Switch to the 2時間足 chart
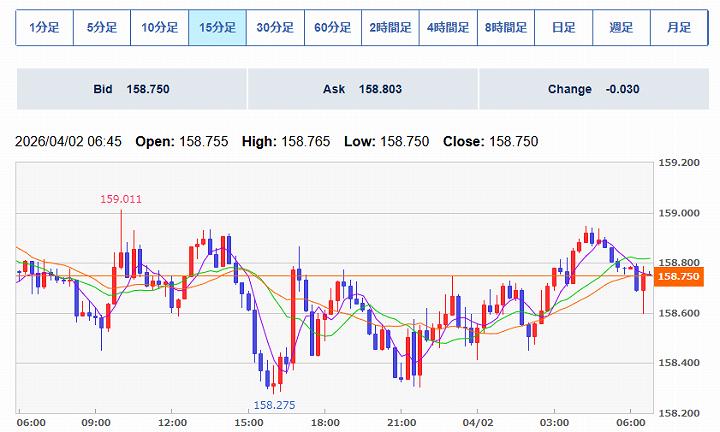This screenshot has width=720, height=432. tap(390, 28)
